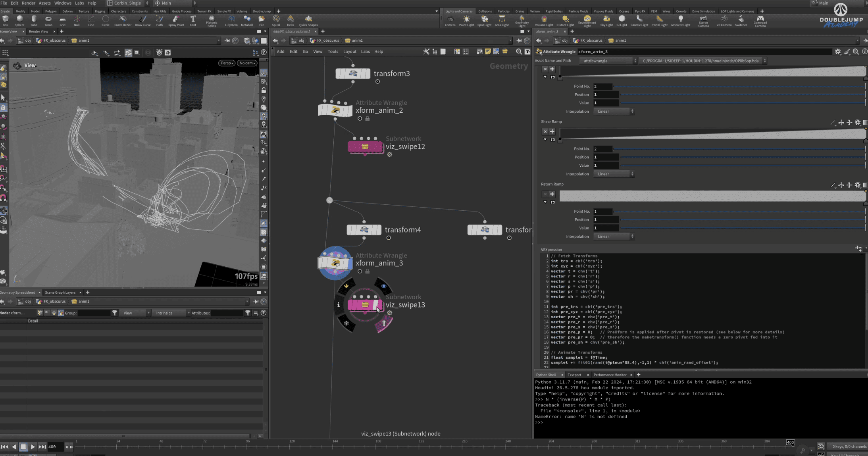This screenshot has height=456, width=868.
Task: Click the FX_obscurus path in network editor
Action: coord(325,40)
